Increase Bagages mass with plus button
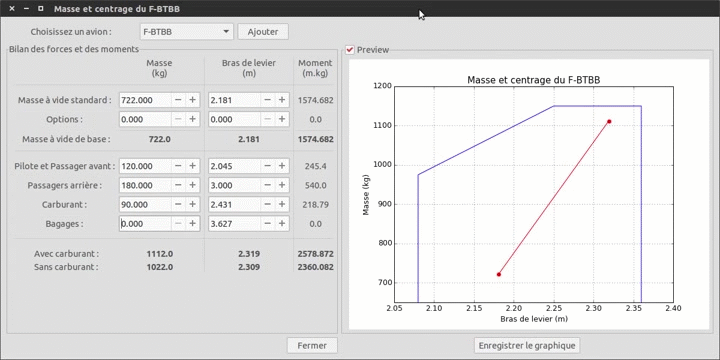 pos(192,224)
